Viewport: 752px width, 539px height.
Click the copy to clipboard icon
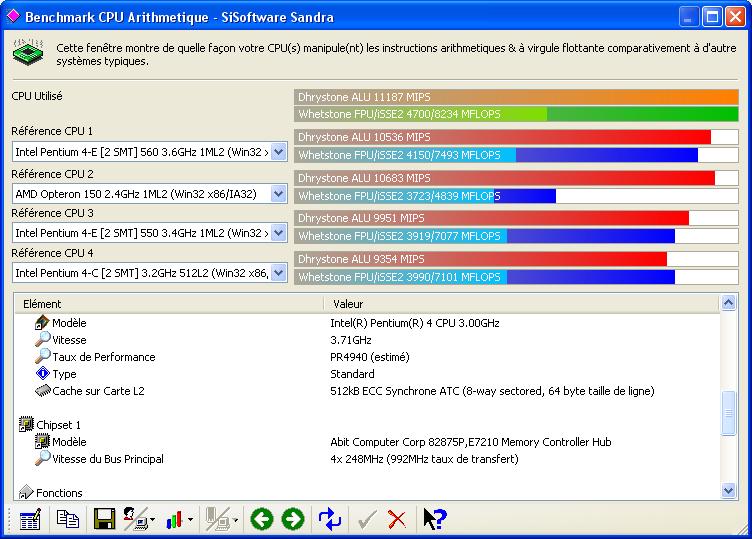pos(68,519)
